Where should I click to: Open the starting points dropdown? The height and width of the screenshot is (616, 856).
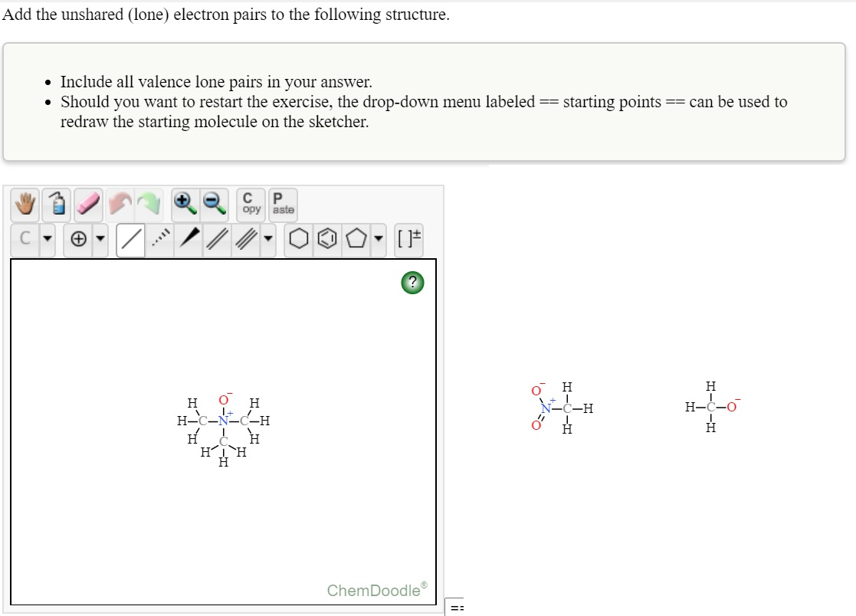click(457, 607)
